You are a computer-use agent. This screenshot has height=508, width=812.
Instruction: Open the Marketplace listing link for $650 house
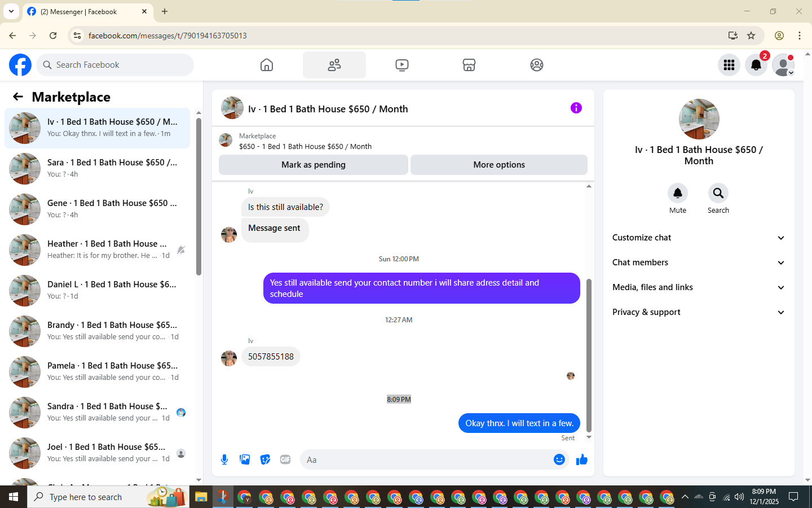click(305, 146)
